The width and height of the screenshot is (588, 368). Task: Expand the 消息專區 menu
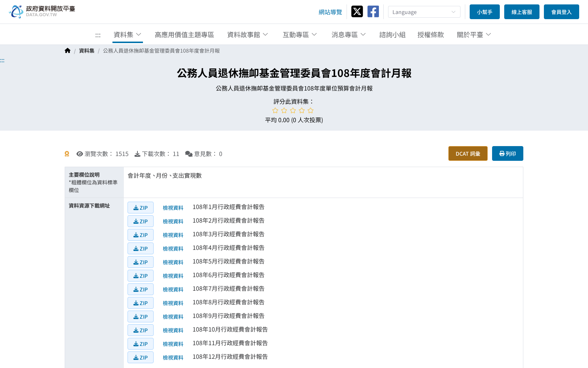[349, 35]
